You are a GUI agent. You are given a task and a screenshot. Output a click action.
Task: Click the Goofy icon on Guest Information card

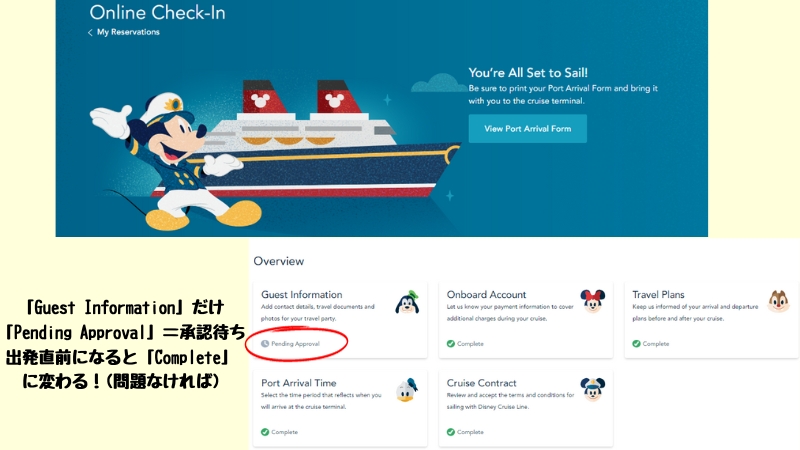pos(407,302)
